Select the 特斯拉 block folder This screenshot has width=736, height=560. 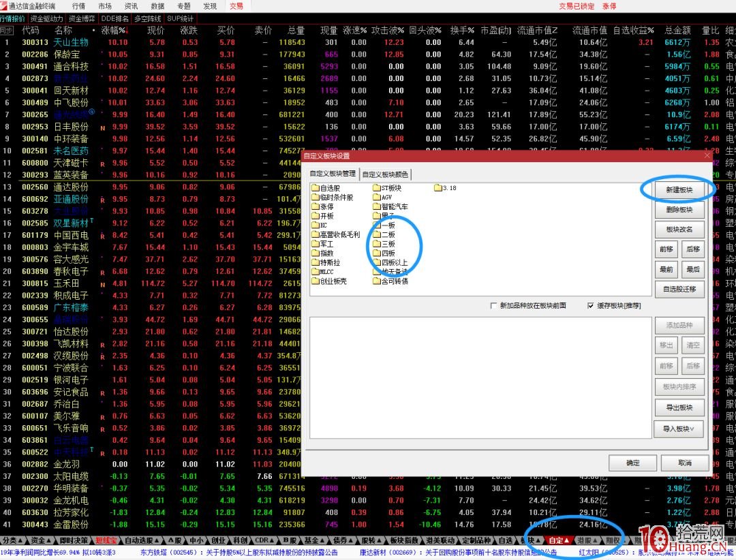tap(329, 262)
